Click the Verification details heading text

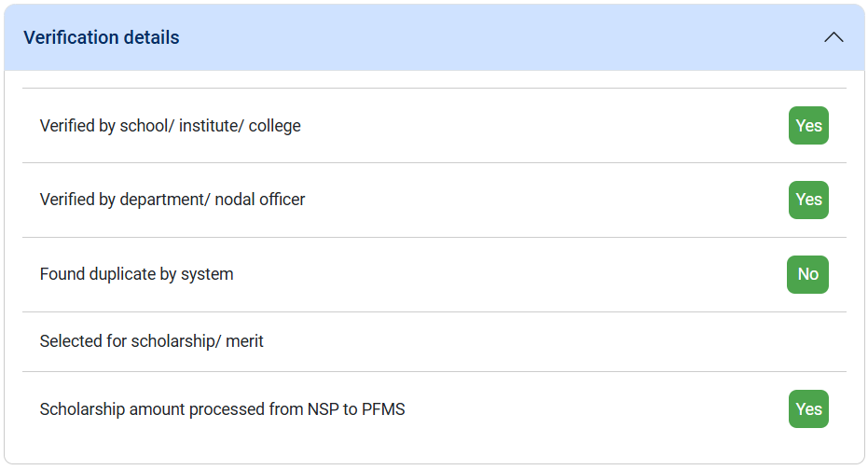102,37
